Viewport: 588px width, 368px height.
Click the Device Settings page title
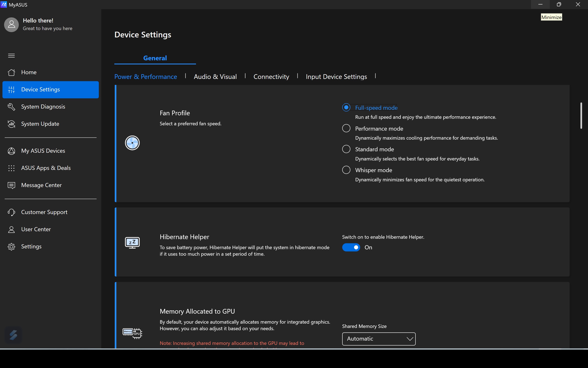[x=143, y=35]
